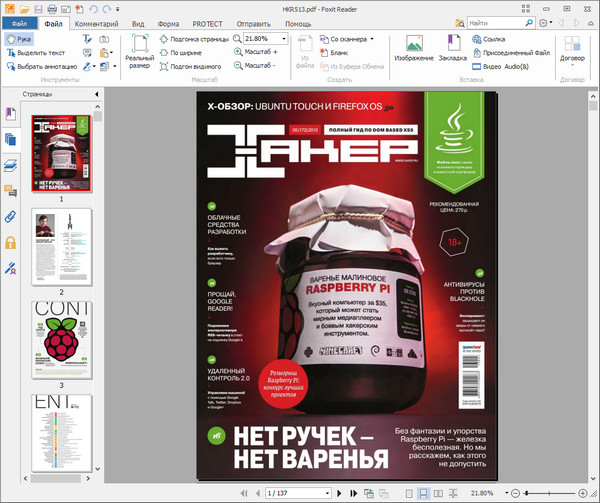Switch to the PROTECT tab
Screen dimensions: 600x503
(207, 24)
